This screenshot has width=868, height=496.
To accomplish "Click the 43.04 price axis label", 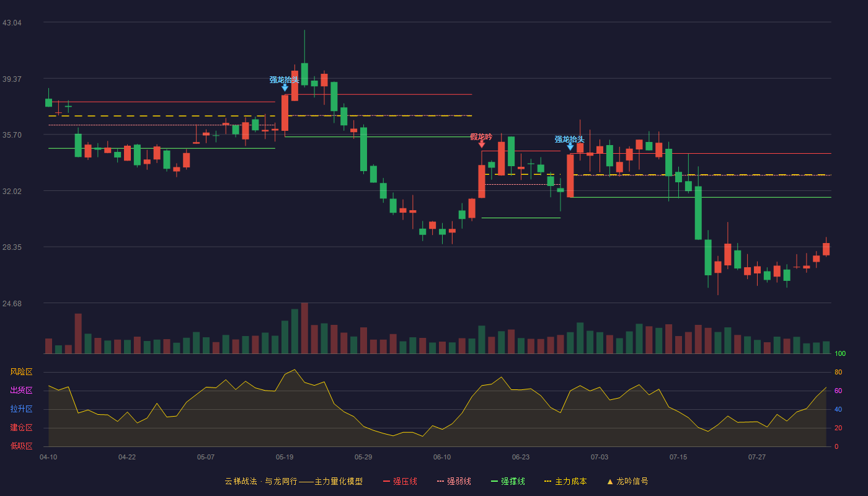I will click(x=12, y=23).
